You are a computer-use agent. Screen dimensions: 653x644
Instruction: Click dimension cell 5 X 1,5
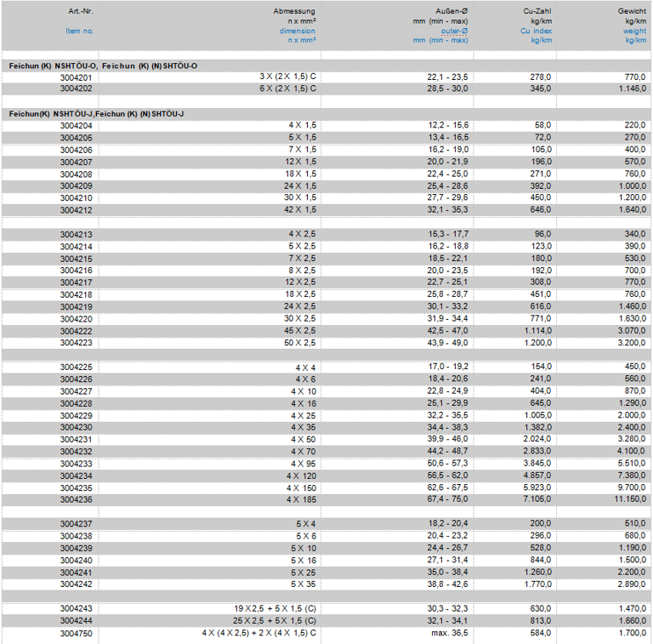click(x=303, y=138)
